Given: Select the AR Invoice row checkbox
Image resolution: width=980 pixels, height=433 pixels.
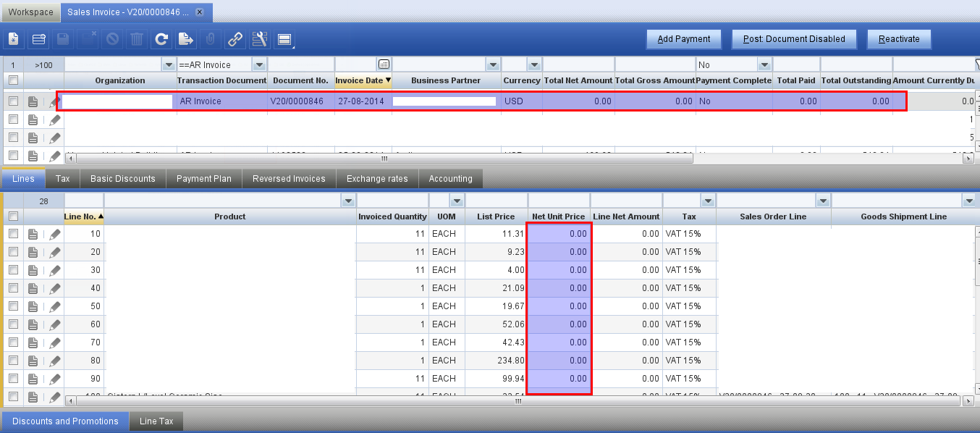Looking at the screenshot, I should (13, 101).
